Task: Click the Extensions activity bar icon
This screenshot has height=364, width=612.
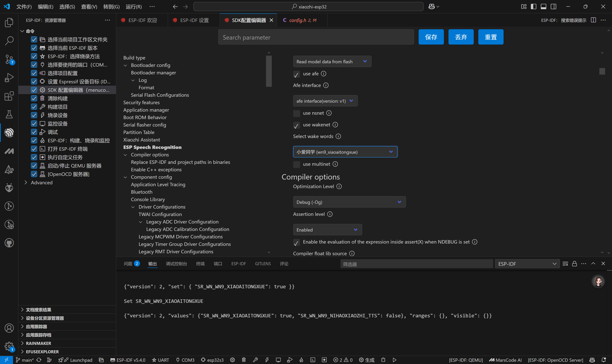Action: pyautogui.click(x=9, y=96)
